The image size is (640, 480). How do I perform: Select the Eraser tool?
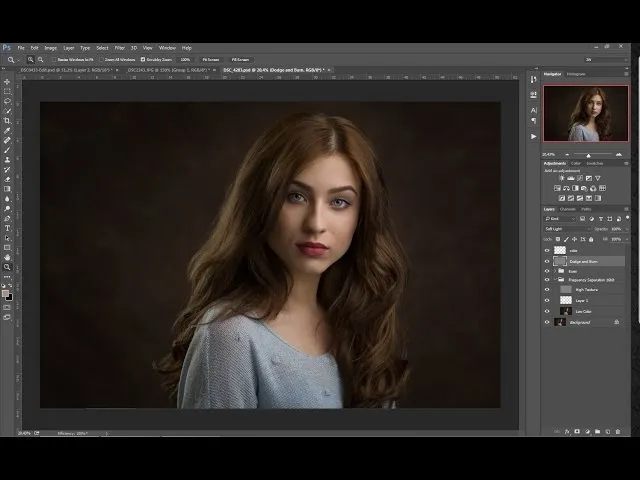point(7,179)
